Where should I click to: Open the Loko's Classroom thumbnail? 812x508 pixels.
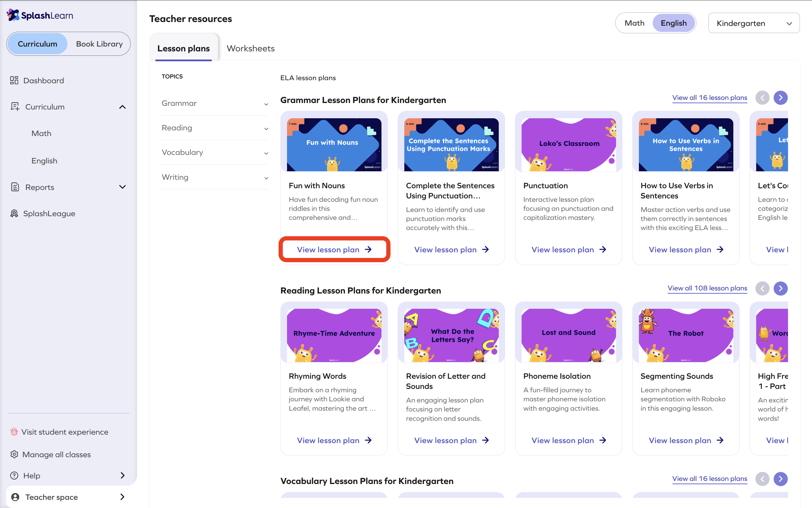(x=569, y=144)
